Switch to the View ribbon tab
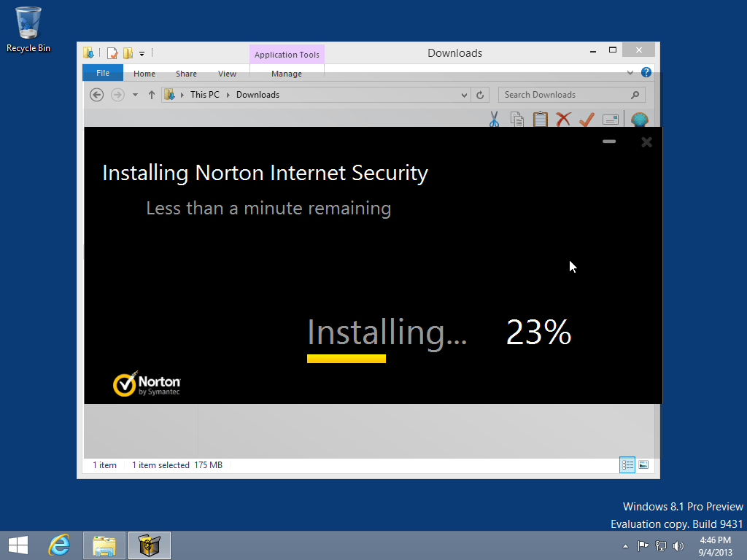This screenshot has width=747, height=560. [x=227, y=73]
